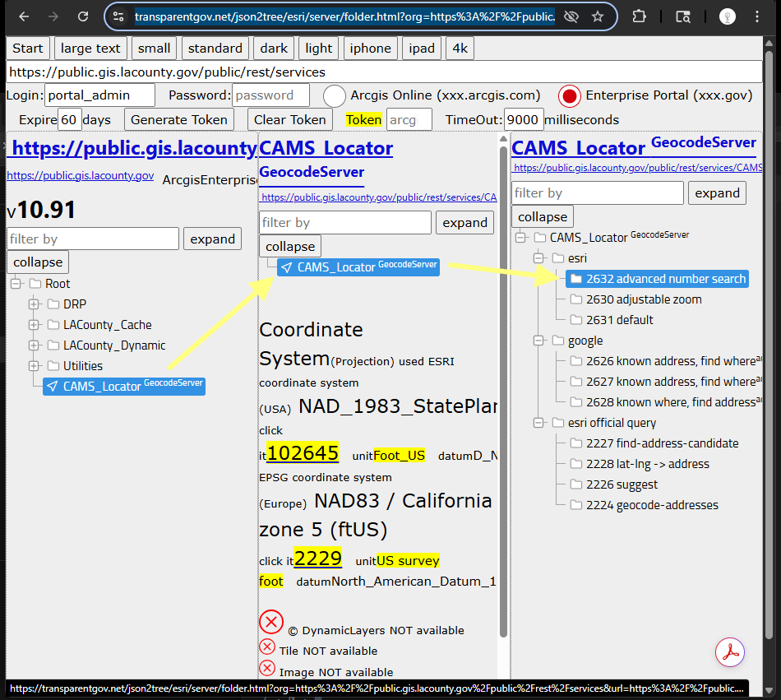Click the services URL input field

click(384, 72)
